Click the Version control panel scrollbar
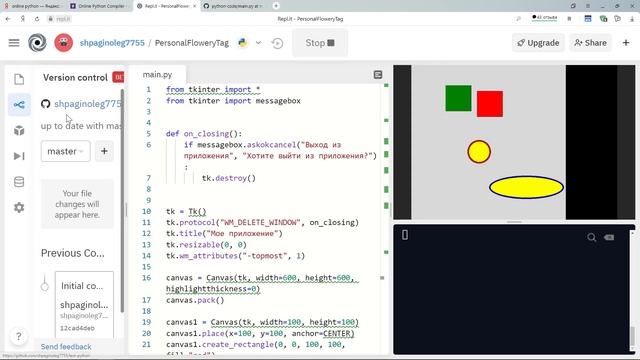 coord(122,201)
